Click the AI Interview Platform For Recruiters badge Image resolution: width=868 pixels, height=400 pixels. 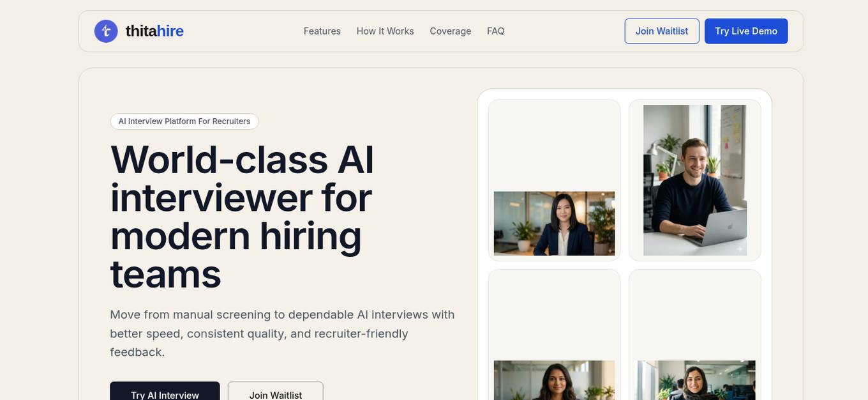pos(184,121)
